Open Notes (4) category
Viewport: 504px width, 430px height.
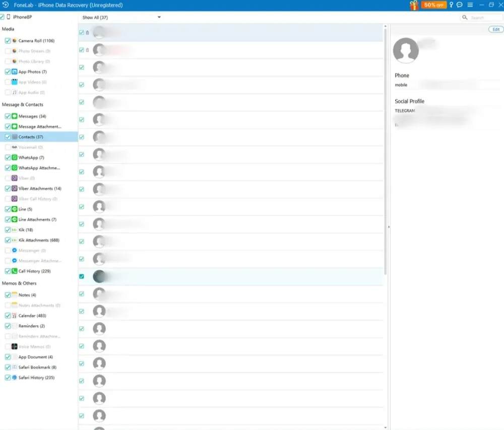click(x=27, y=295)
